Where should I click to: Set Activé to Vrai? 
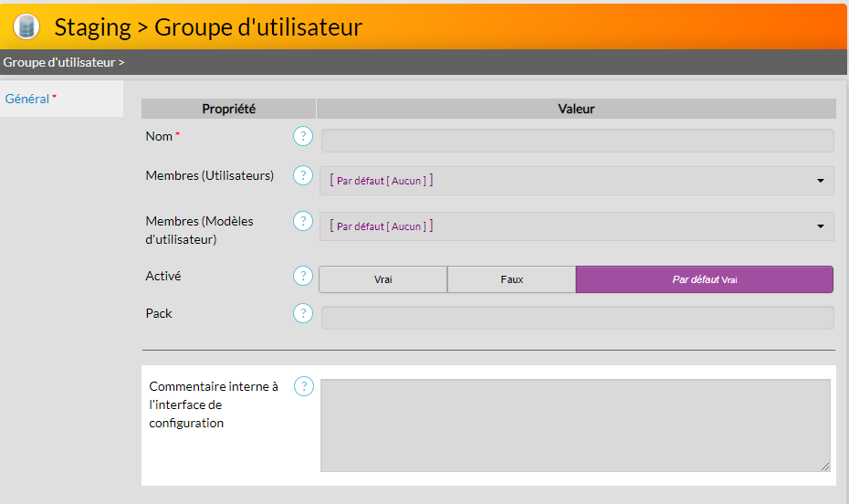pyautogui.click(x=383, y=279)
